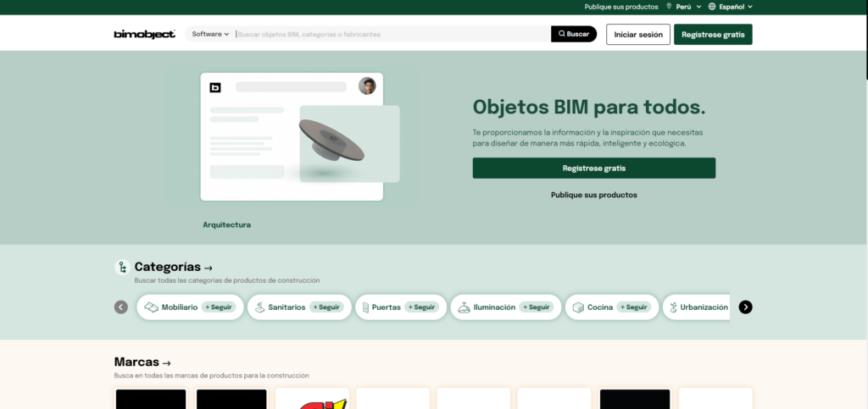Click the Cocina cube icon
The height and width of the screenshot is (409, 868).
click(x=578, y=307)
